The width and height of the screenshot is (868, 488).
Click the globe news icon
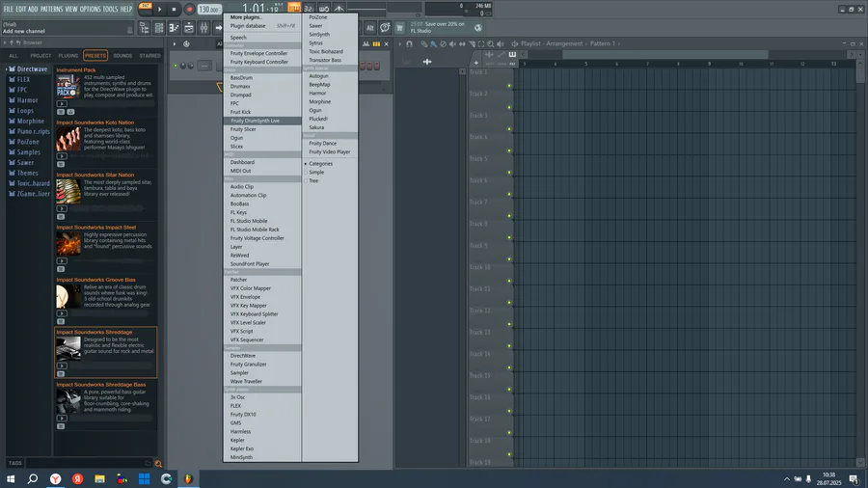pyautogui.click(x=478, y=28)
